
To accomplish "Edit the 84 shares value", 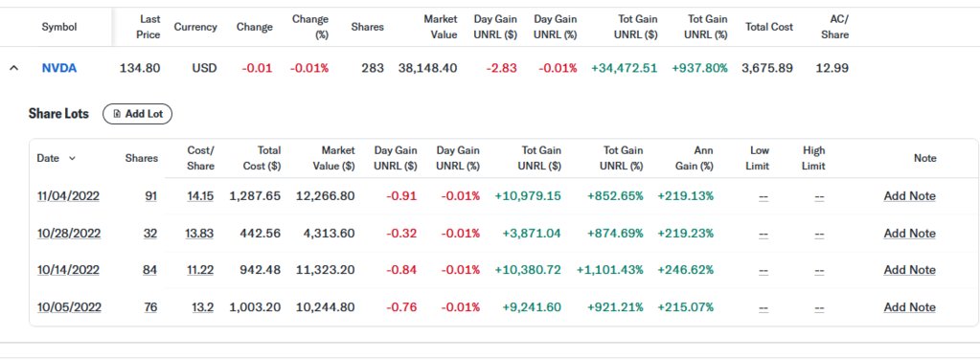I will (x=150, y=270).
